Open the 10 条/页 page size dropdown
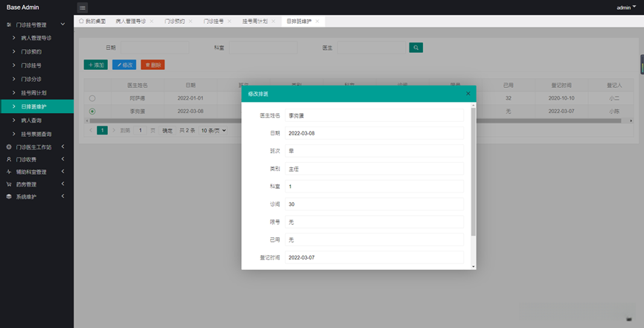This screenshot has height=328, width=644. 213,130
